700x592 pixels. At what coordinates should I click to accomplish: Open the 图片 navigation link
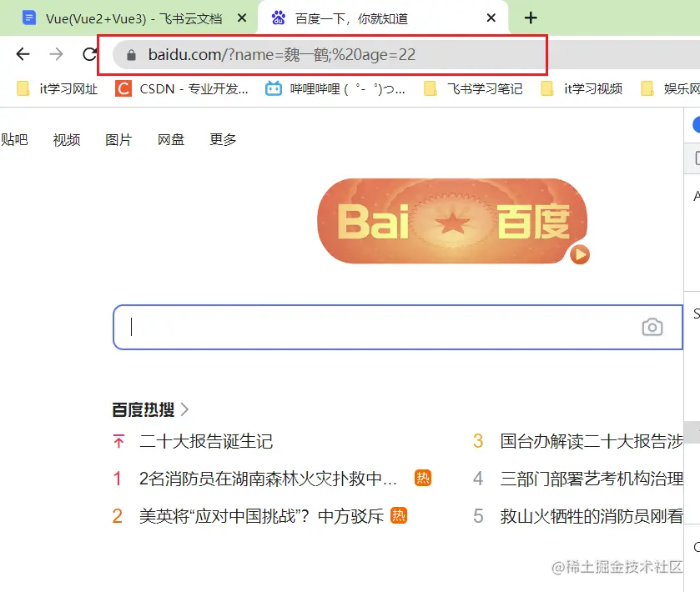[118, 139]
